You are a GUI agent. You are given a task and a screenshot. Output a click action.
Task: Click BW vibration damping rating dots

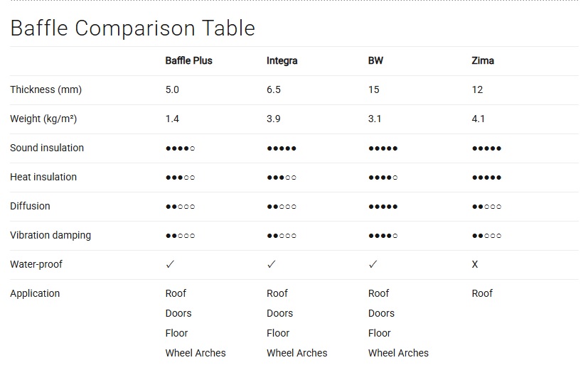(383, 236)
